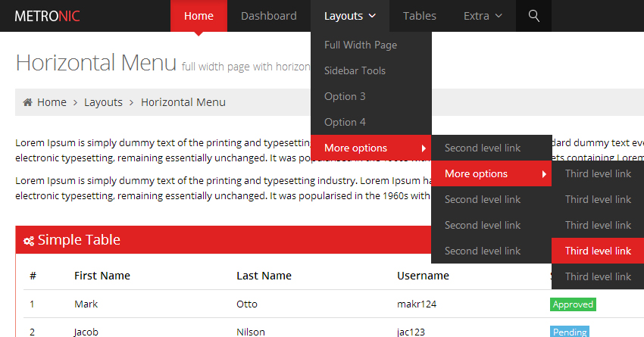Expand the Layouts dropdown menu
The image size is (644, 337).
click(x=349, y=16)
